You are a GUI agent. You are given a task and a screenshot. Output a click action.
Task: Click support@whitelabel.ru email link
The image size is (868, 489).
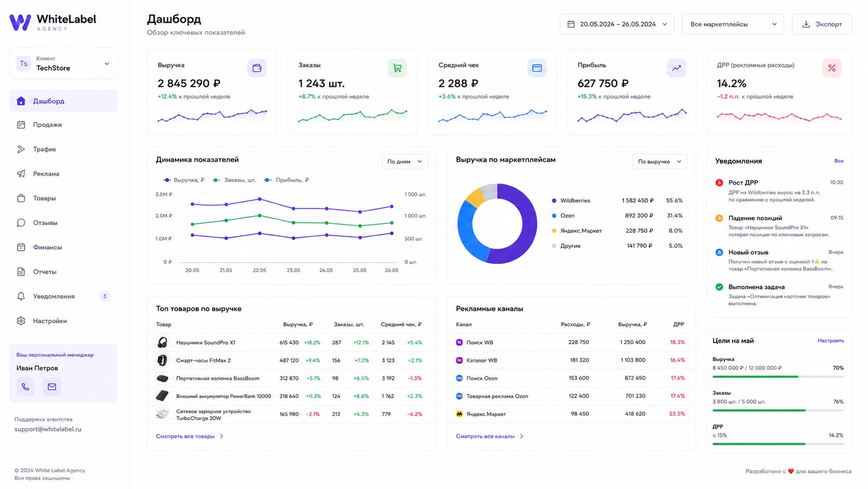pos(48,429)
